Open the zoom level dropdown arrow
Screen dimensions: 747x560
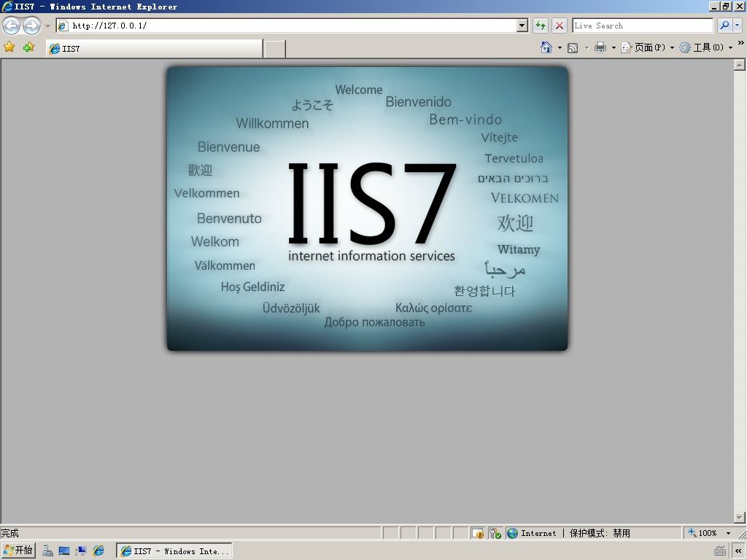(728, 533)
